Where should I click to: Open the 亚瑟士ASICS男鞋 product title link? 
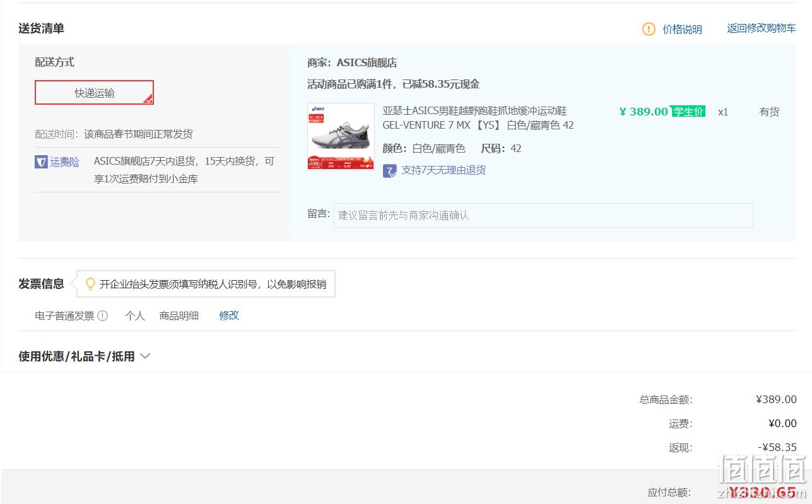478,118
